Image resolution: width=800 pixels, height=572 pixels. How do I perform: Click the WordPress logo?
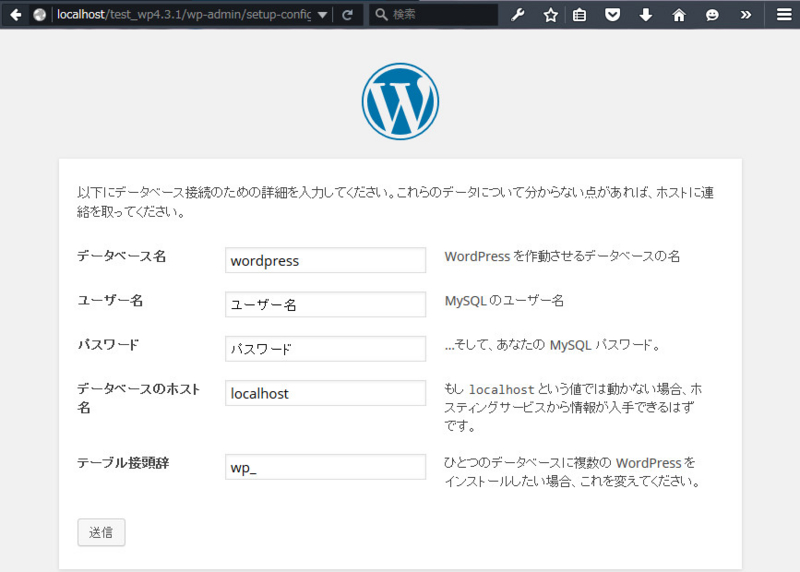401,101
